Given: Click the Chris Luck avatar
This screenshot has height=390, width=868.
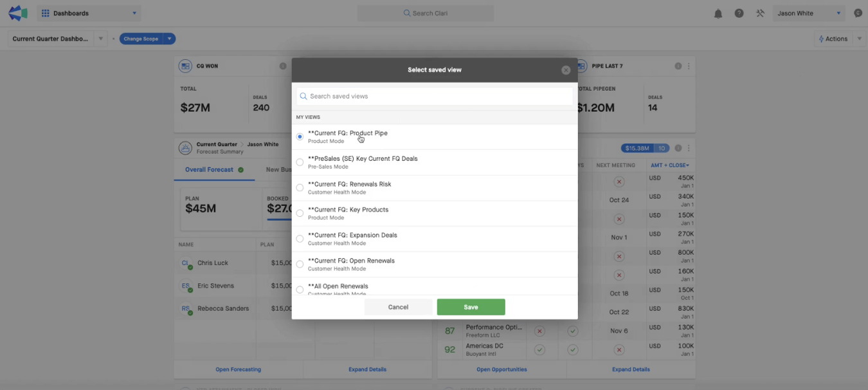Looking at the screenshot, I should [x=186, y=263].
